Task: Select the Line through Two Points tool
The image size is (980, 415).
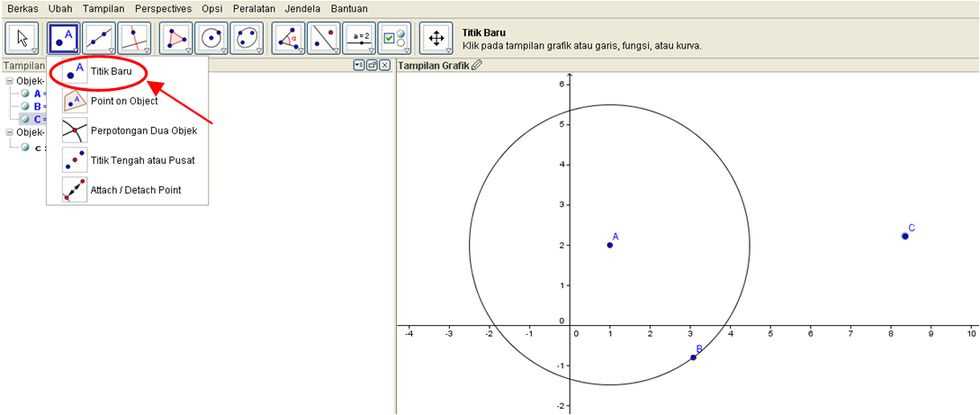Action: pyautogui.click(x=99, y=38)
